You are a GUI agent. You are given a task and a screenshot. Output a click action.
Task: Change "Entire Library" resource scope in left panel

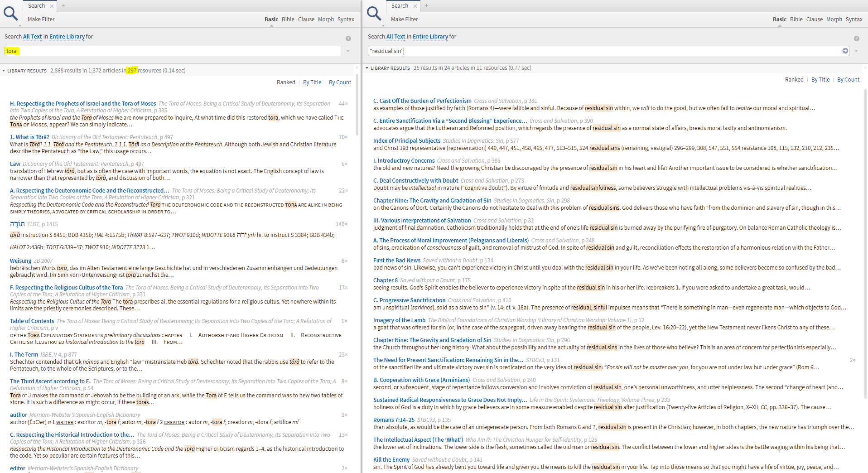pos(67,37)
